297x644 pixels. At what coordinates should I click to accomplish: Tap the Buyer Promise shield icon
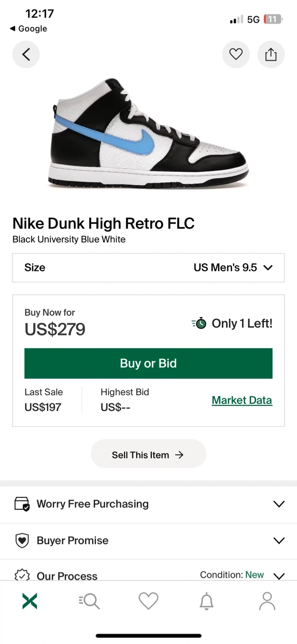(x=22, y=541)
